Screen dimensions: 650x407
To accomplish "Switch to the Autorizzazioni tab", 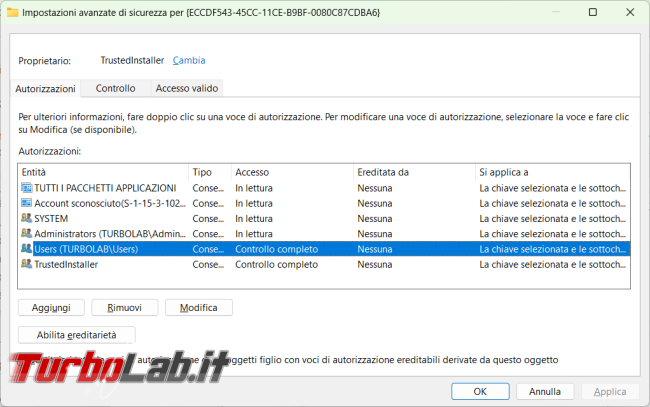I will click(46, 89).
